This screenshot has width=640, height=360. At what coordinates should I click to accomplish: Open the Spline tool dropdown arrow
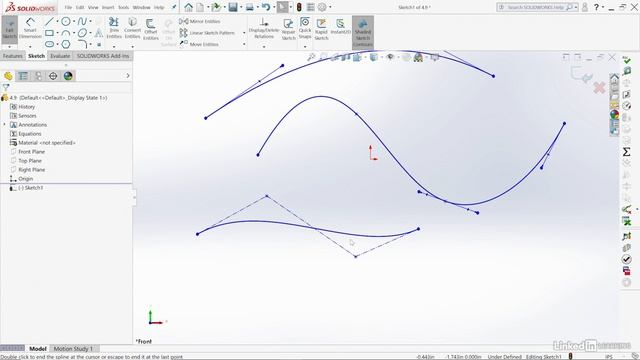90,22
